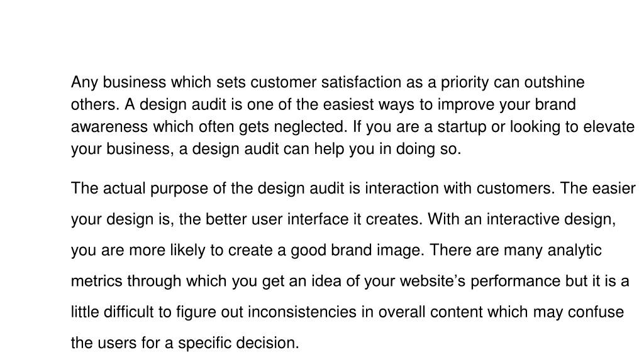Image resolution: width=644 pixels, height=362 pixels.
Task: Click the word "The" starting the second paragraph
Action: [x=85, y=189]
